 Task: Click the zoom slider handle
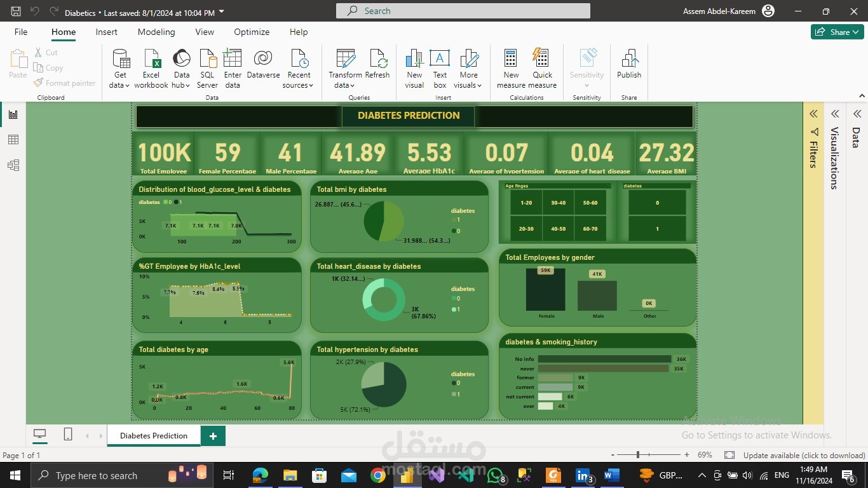[638, 455]
